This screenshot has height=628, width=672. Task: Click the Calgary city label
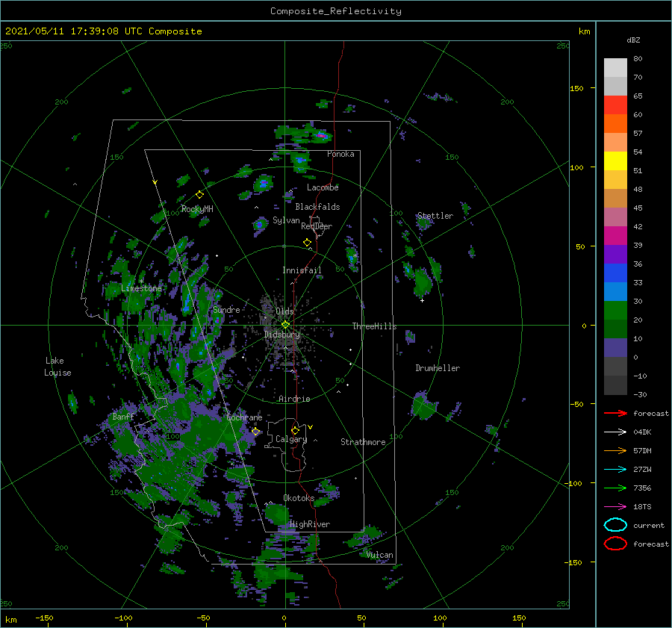291,439
